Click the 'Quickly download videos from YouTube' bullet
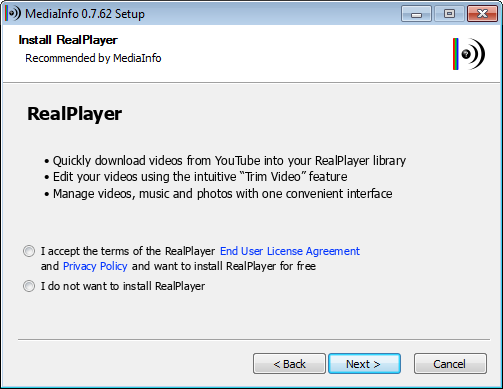 (x=225, y=161)
